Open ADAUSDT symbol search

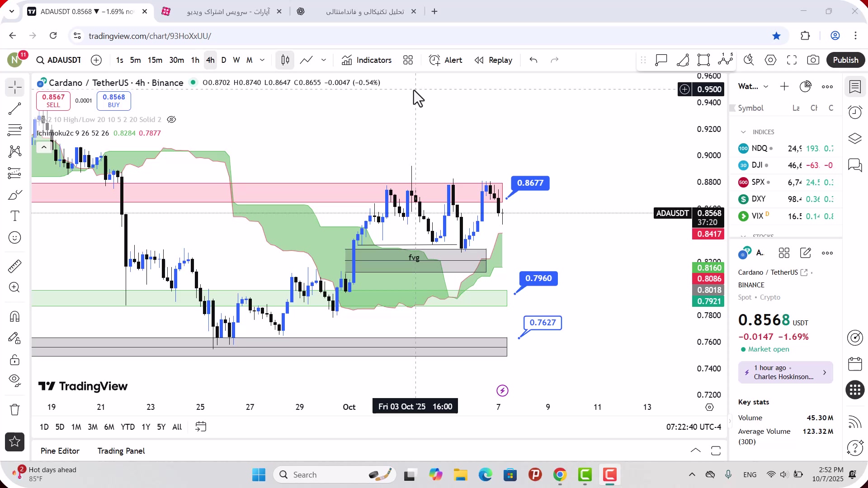[x=59, y=60]
